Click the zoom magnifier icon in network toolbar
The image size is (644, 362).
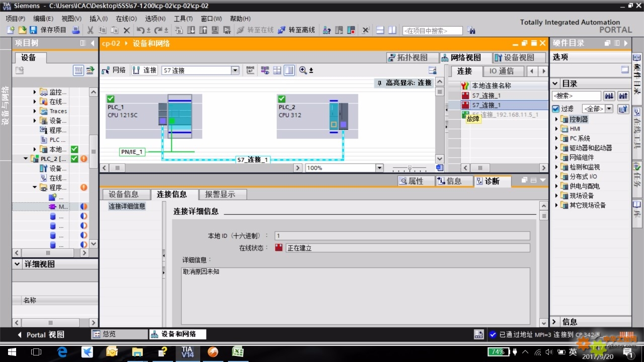click(x=303, y=70)
